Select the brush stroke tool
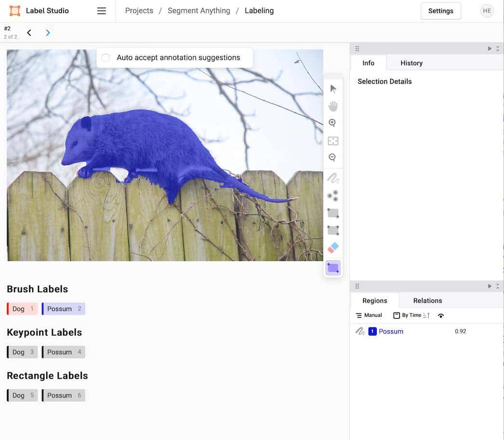 pos(333,179)
